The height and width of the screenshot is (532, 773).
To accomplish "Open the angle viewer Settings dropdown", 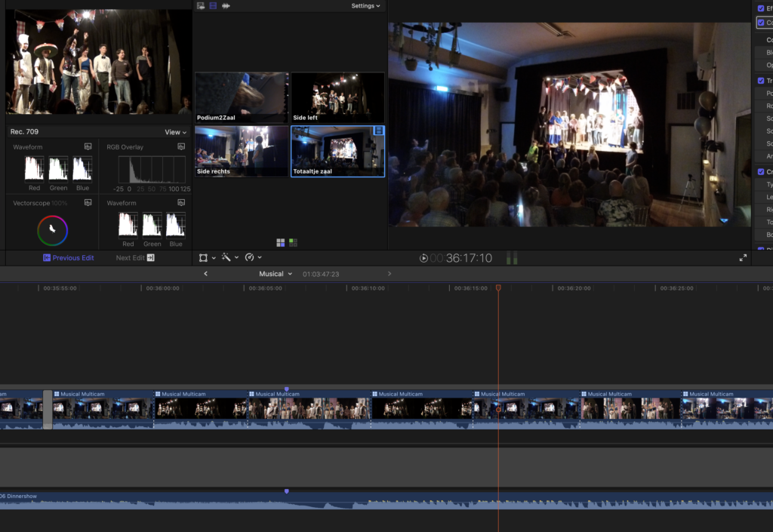I will click(x=365, y=6).
